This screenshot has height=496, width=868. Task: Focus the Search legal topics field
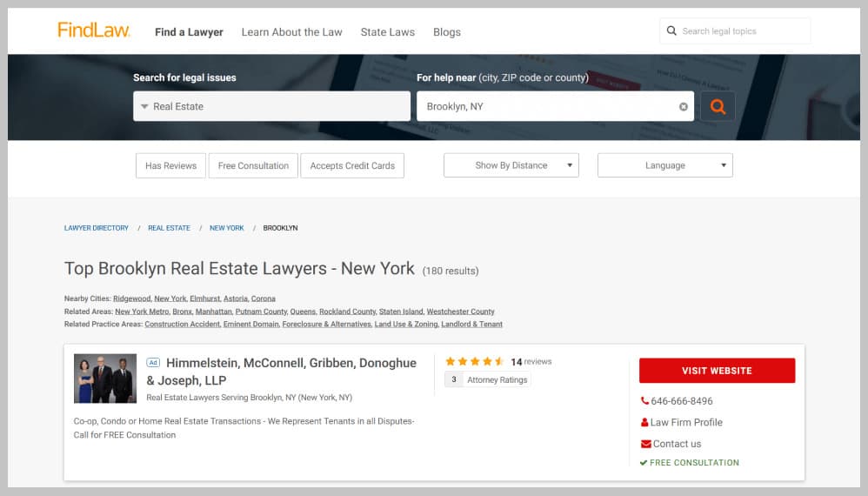[x=735, y=31]
